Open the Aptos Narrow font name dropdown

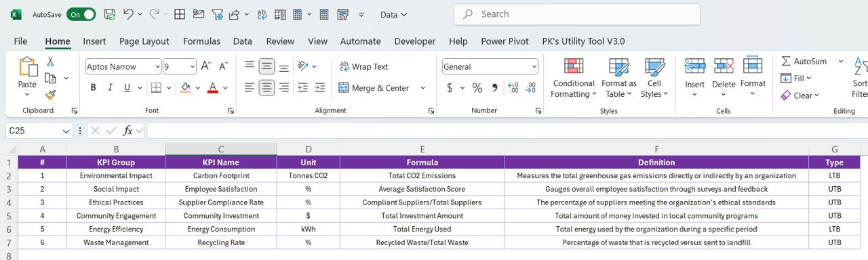pyautogui.click(x=157, y=66)
